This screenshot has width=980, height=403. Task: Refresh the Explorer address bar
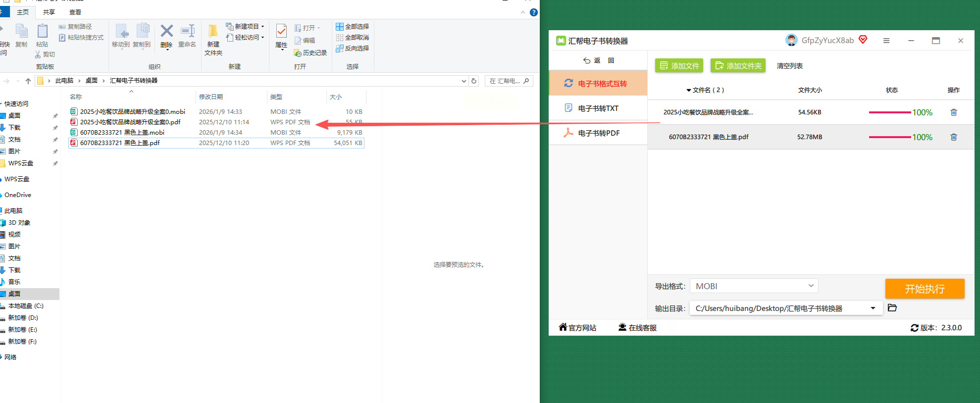(x=474, y=81)
